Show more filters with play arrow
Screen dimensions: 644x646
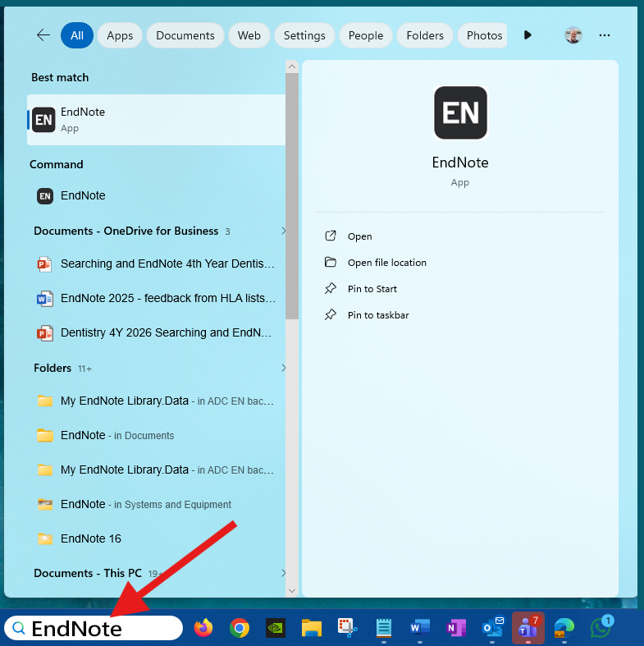528,35
